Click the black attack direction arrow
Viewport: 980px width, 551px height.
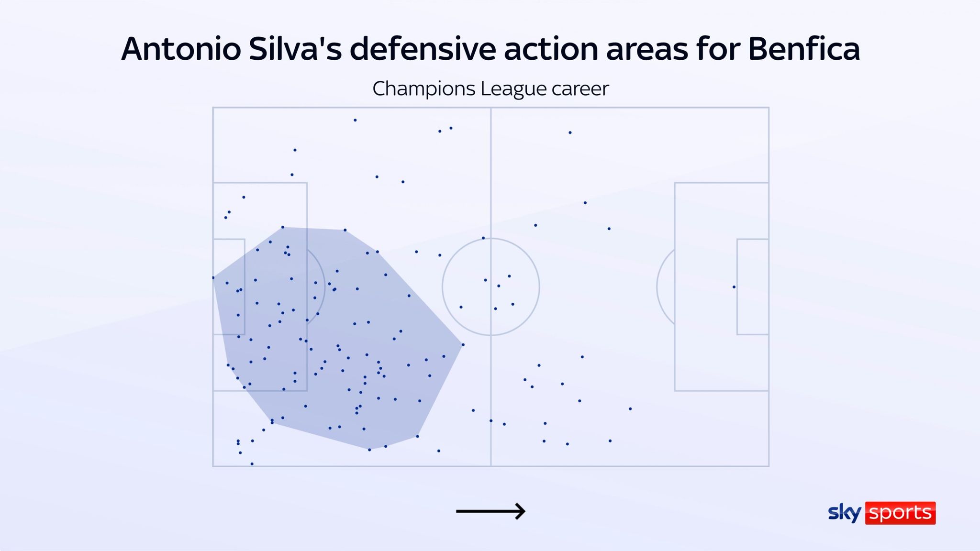click(490, 511)
